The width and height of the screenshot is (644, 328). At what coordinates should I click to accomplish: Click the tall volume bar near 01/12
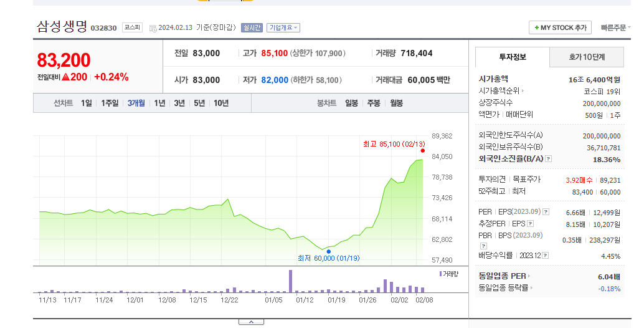coord(290,281)
